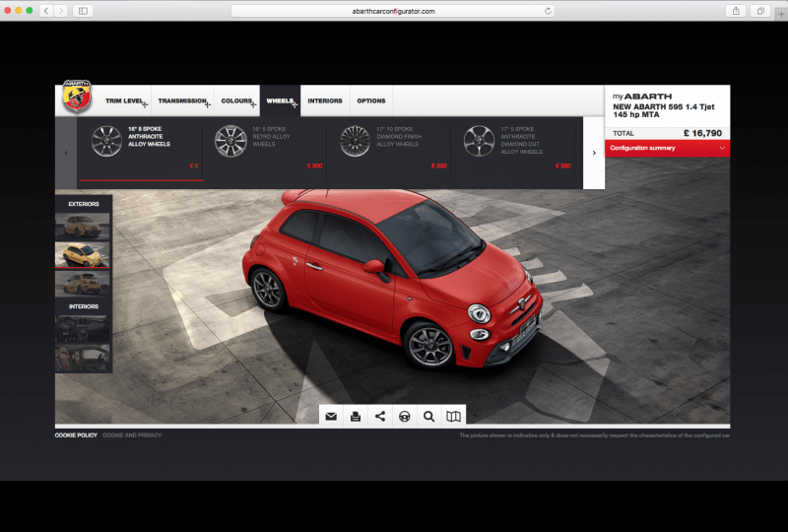Reload the page in address bar

[x=548, y=11]
